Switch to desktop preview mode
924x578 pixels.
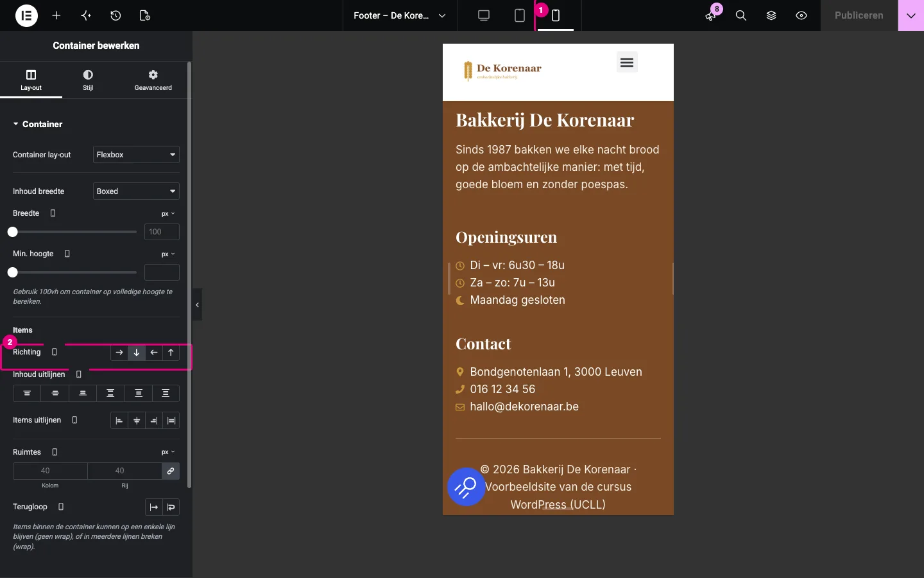click(484, 15)
